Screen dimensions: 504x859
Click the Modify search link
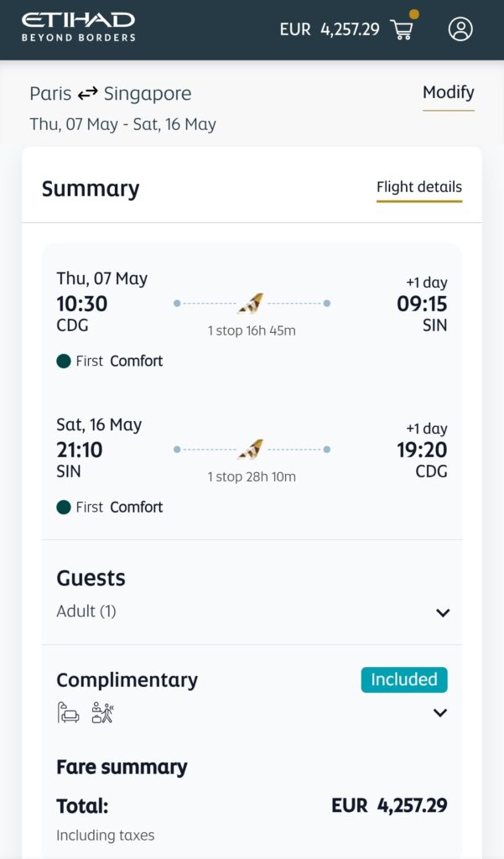click(448, 92)
